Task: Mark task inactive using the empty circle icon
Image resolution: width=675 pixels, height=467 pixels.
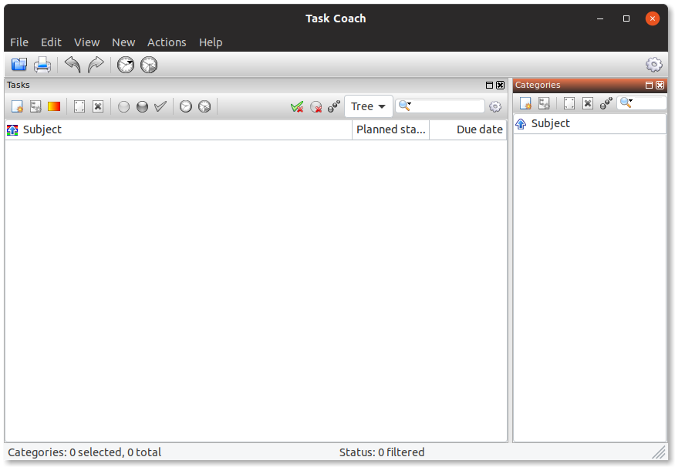Action: coord(124,106)
